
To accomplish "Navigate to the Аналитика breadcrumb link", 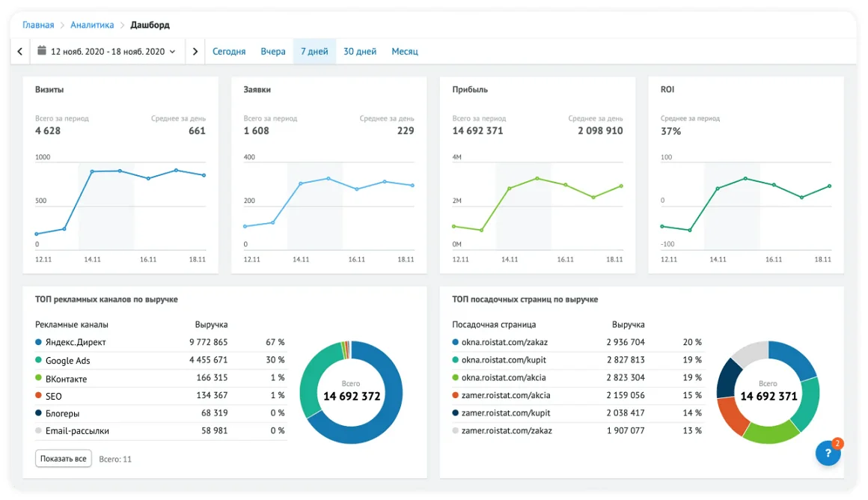I will [x=92, y=25].
